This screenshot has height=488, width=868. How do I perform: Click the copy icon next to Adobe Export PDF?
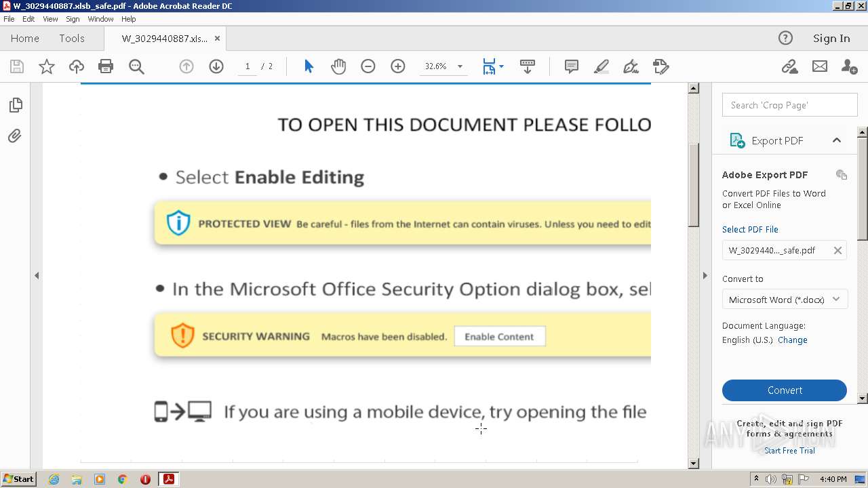tap(842, 175)
